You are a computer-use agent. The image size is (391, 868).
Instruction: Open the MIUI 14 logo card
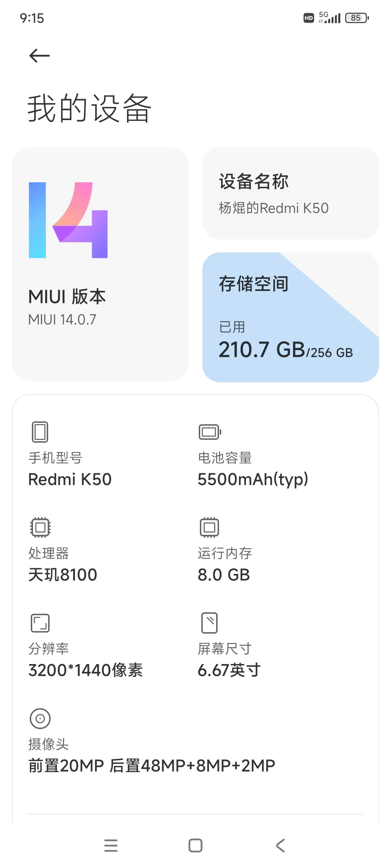[100, 264]
